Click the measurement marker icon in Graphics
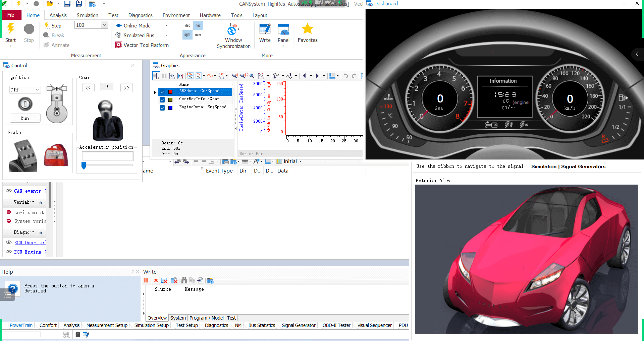The width and height of the screenshot is (644, 341). pyautogui.click(x=172, y=76)
